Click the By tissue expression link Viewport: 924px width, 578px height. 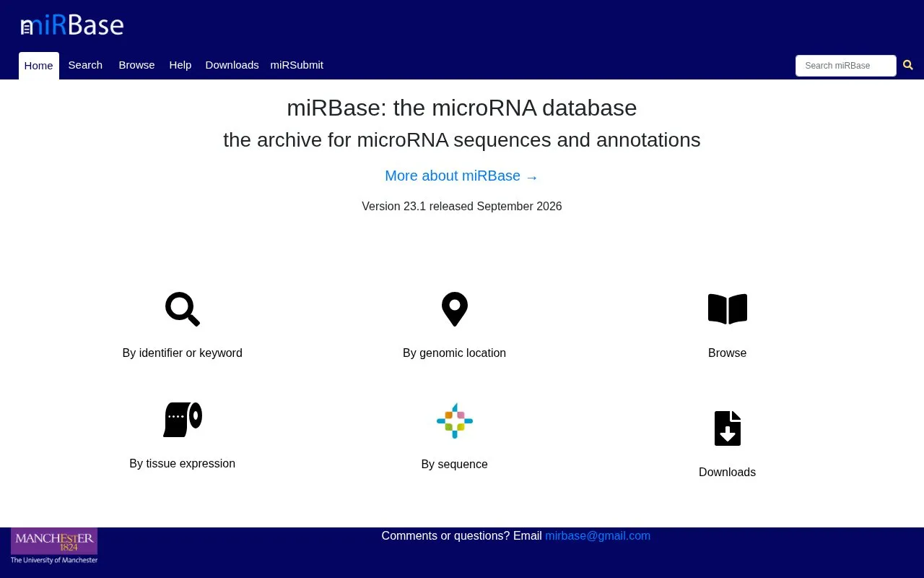[x=183, y=464]
